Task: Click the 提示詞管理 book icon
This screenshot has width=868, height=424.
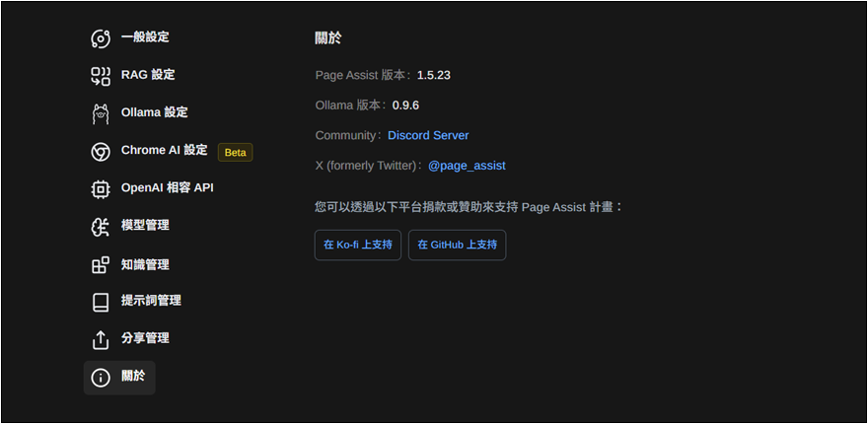Action: click(x=101, y=303)
